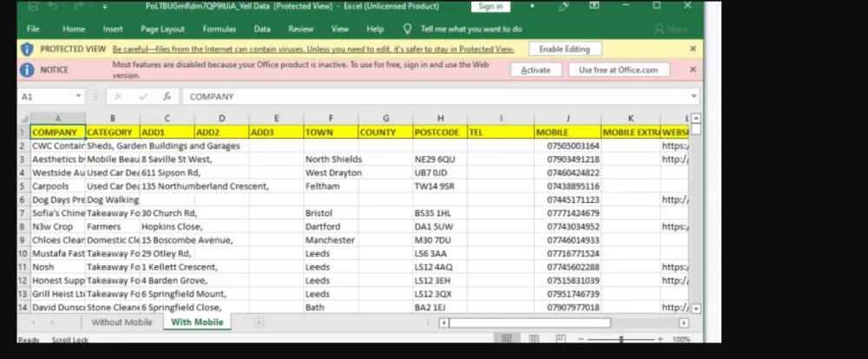Select the column F header

pos(331,119)
